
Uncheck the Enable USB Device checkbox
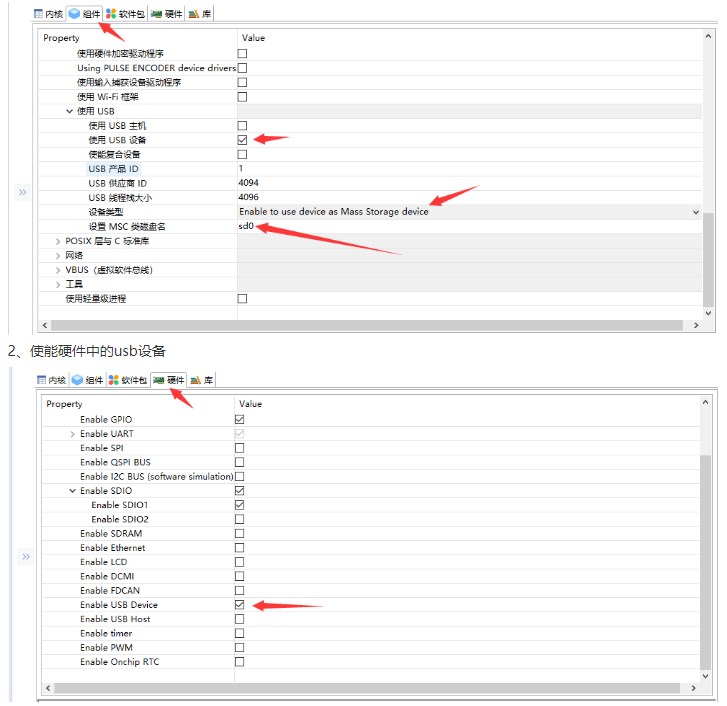[x=239, y=604]
